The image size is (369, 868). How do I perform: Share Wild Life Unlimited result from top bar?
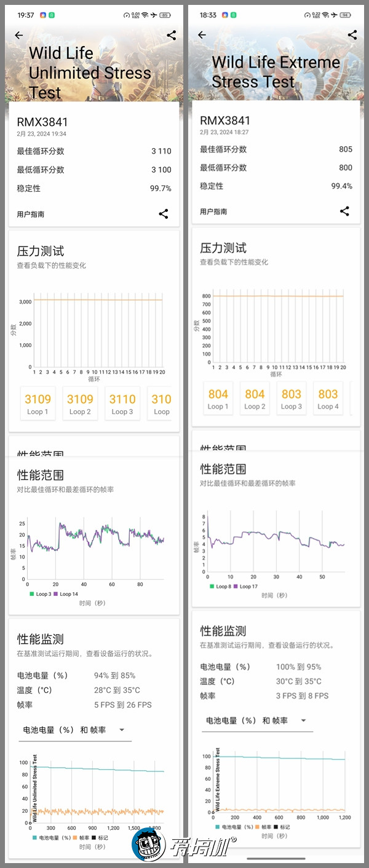click(172, 36)
